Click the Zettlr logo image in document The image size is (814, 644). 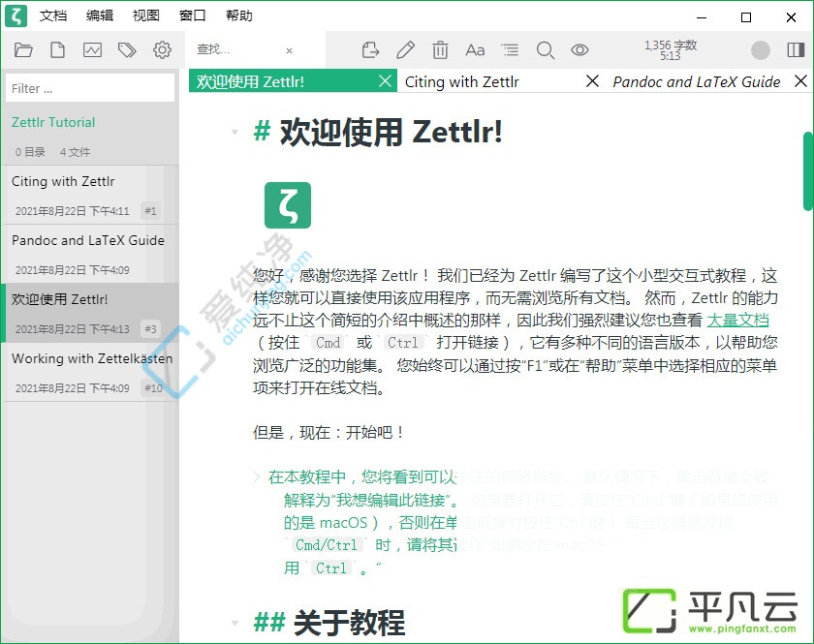pos(288,205)
